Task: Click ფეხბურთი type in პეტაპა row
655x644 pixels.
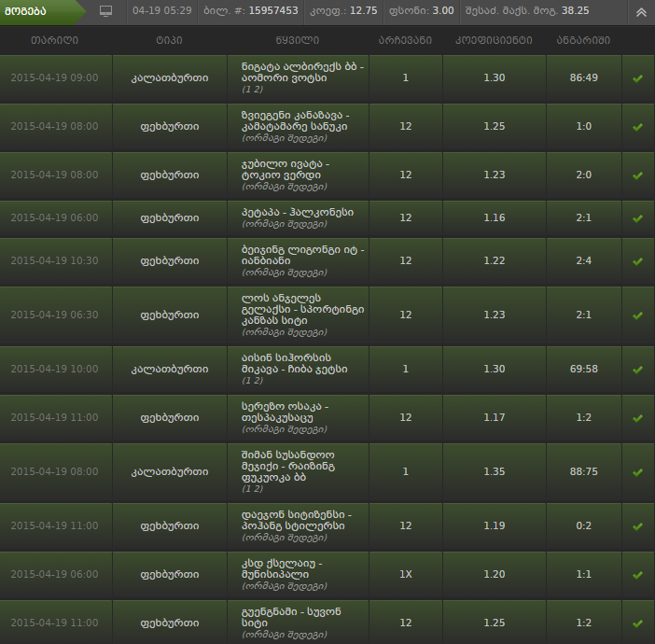Action: (170, 218)
